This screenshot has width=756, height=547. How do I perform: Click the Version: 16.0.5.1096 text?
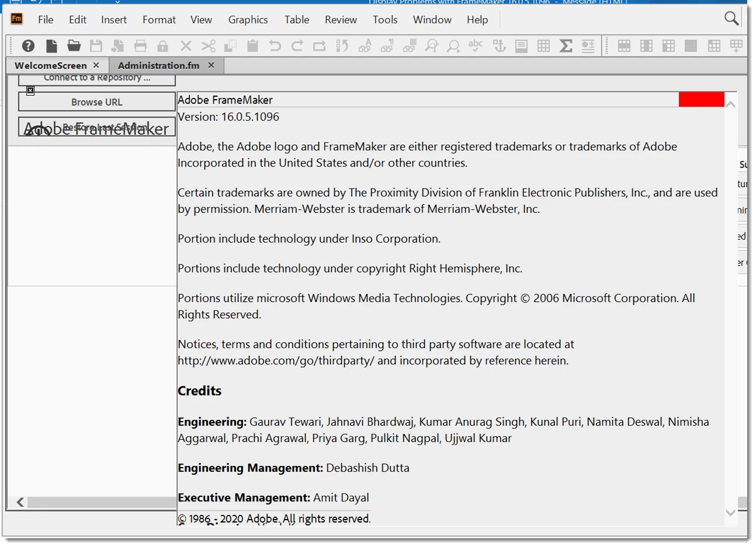click(x=228, y=117)
